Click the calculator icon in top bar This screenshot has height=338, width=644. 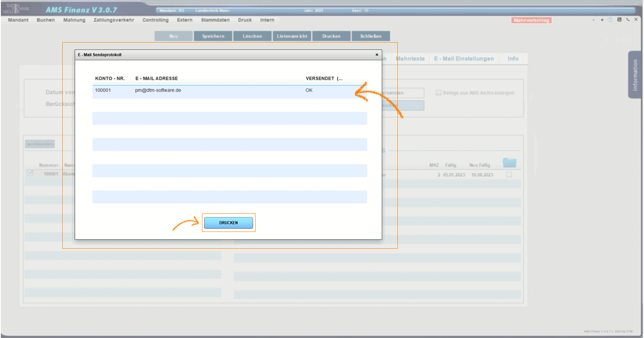pyautogui.click(x=619, y=20)
